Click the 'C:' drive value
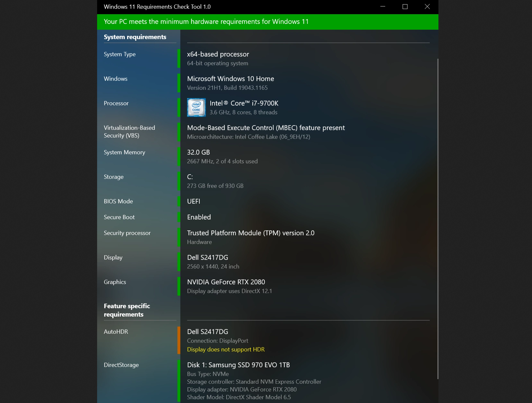The height and width of the screenshot is (403, 532). click(x=190, y=177)
